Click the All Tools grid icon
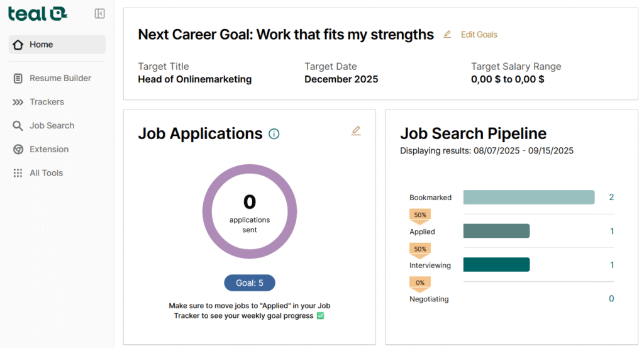 click(18, 173)
